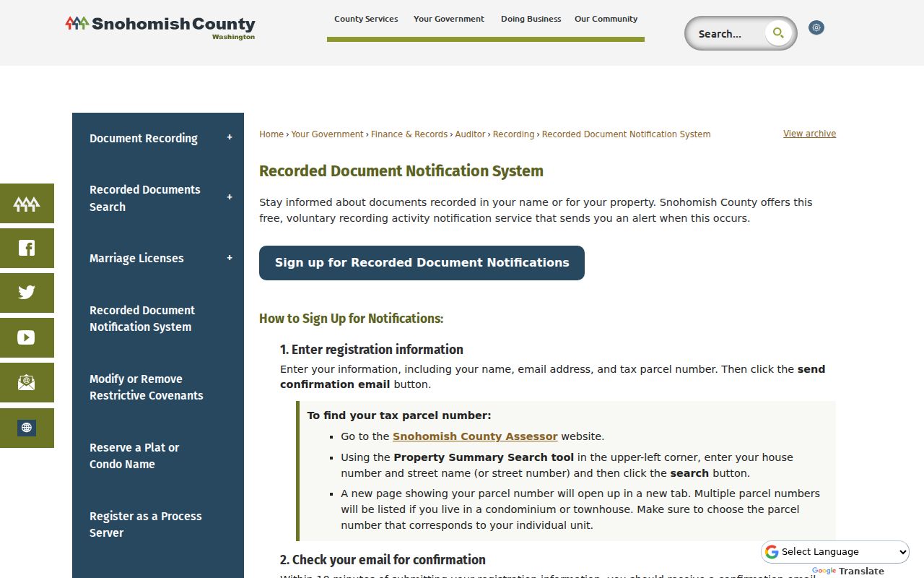
Task: Select Recorded Documents Search in sidebar
Action: coord(145,198)
